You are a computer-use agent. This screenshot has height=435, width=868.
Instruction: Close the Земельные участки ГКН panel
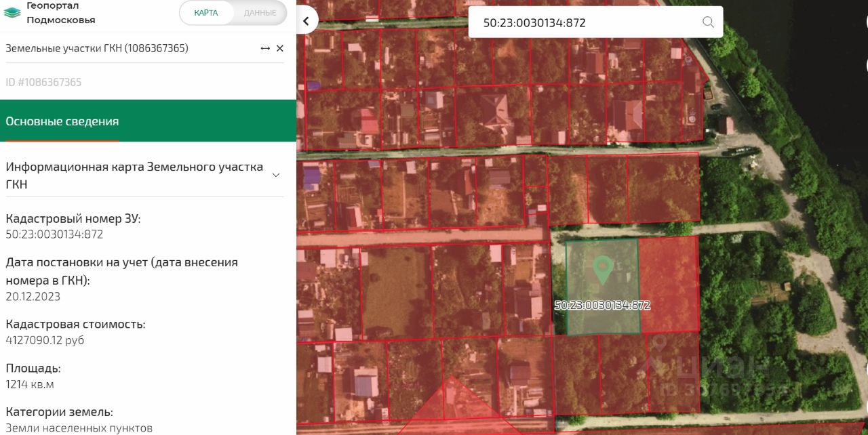click(x=280, y=48)
